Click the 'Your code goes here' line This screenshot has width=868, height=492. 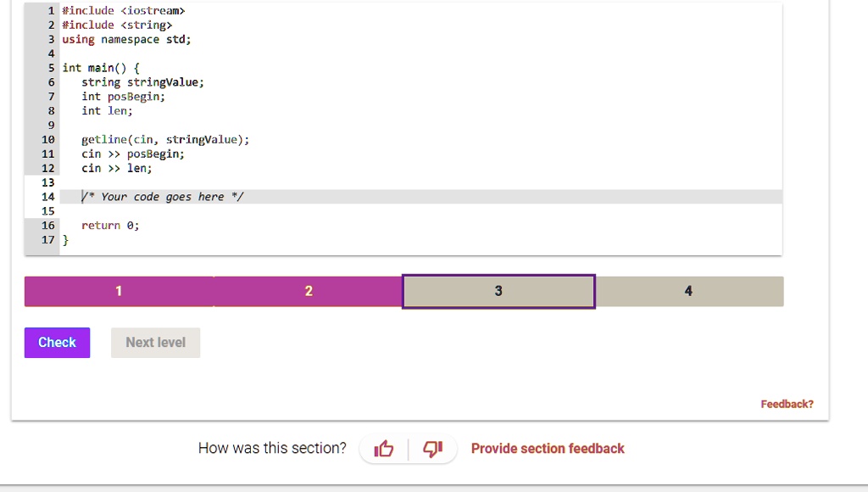pyautogui.click(x=170, y=197)
